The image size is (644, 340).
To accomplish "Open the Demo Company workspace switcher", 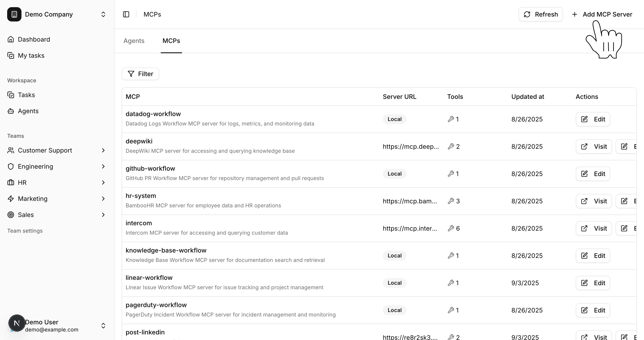I will [x=103, y=14].
